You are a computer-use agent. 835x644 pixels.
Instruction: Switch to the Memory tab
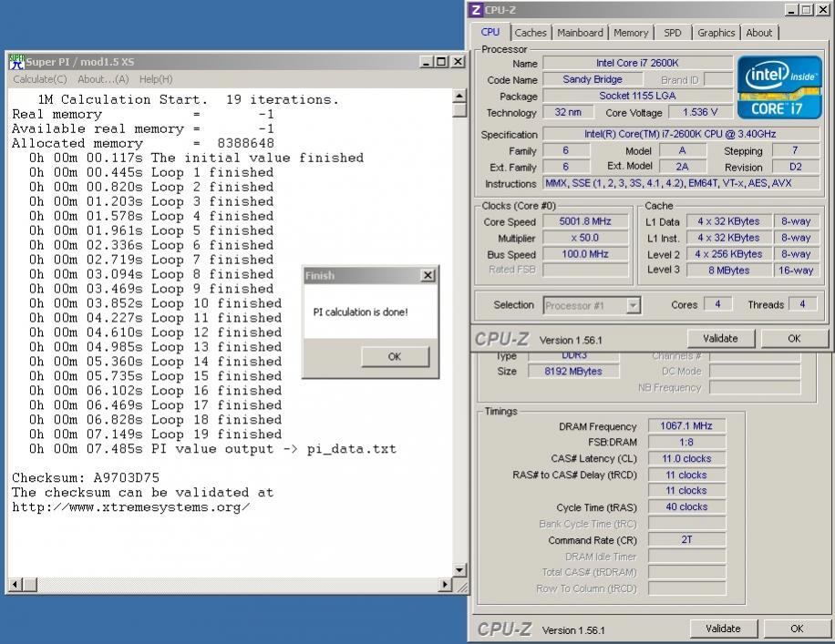(631, 33)
